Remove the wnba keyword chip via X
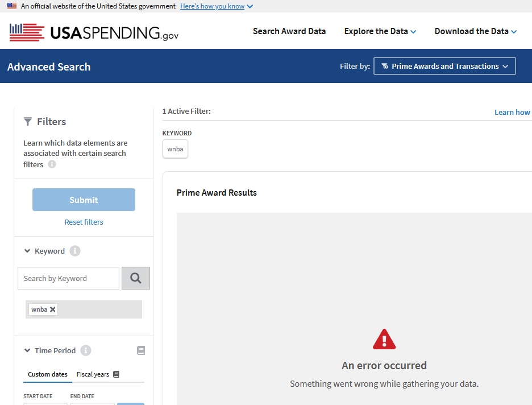The width and height of the screenshot is (532, 405). tap(53, 309)
